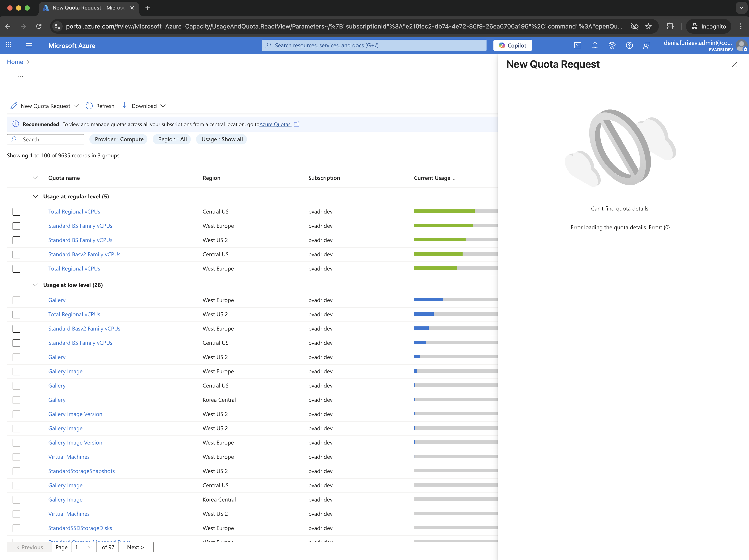Reload the page with browser refresh icon
The width and height of the screenshot is (749, 560).
click(x=39, y=26)
